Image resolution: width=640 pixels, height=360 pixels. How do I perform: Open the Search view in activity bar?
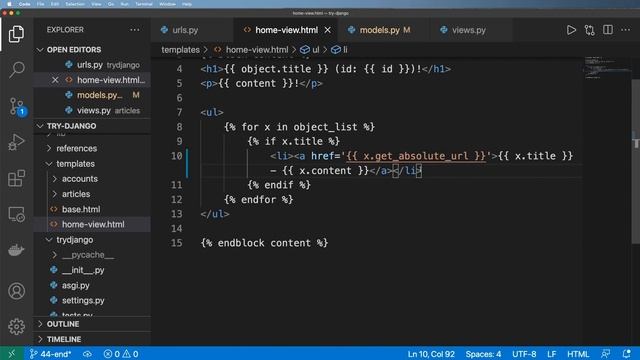tap(16, 70)
